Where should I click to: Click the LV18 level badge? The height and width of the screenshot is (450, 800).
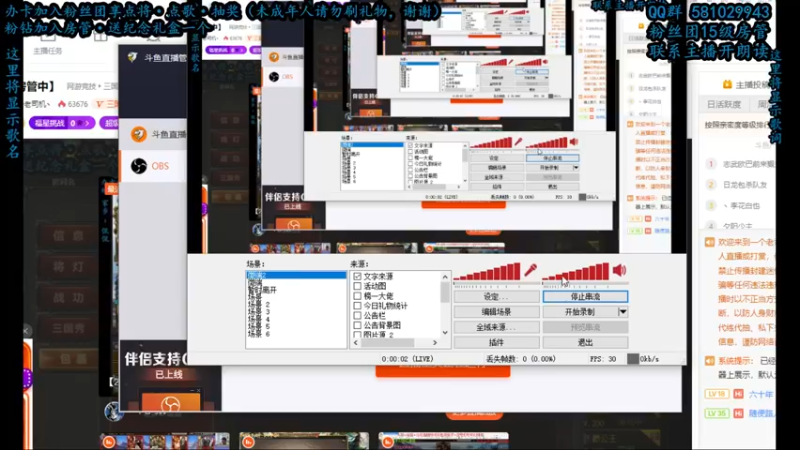coord(716,394)
